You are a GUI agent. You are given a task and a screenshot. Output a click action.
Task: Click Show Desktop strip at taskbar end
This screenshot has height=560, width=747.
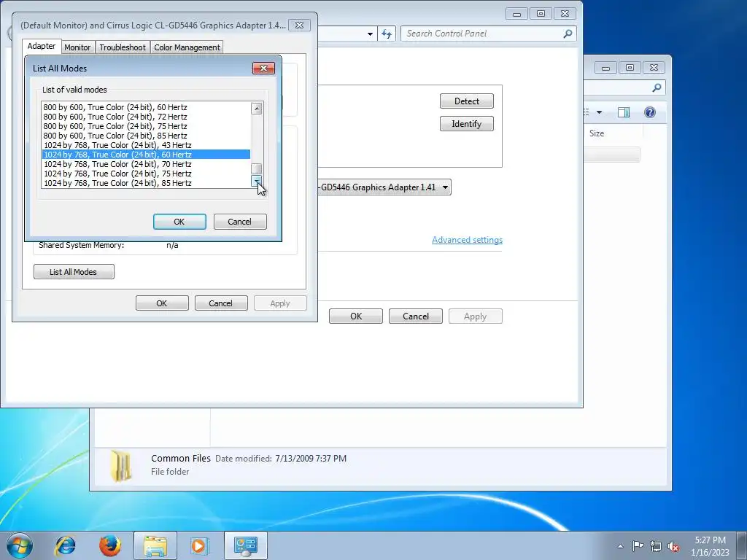[x=742, y=545]
